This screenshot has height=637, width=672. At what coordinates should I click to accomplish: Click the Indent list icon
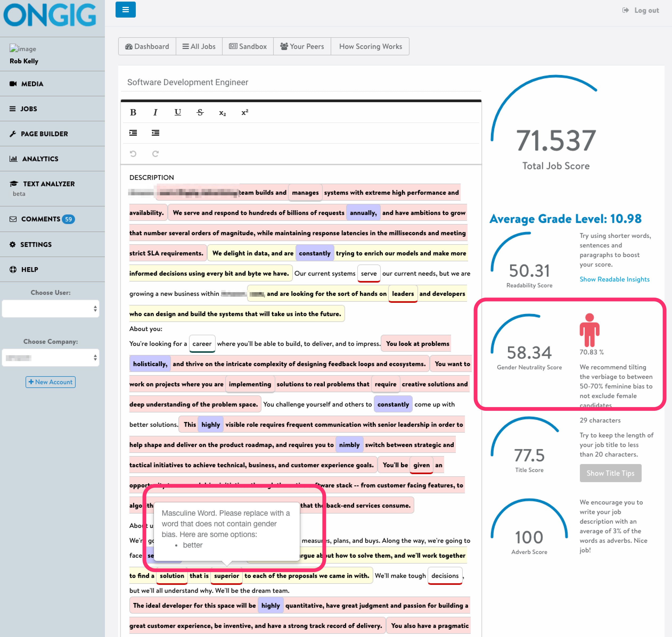[133, 133]
